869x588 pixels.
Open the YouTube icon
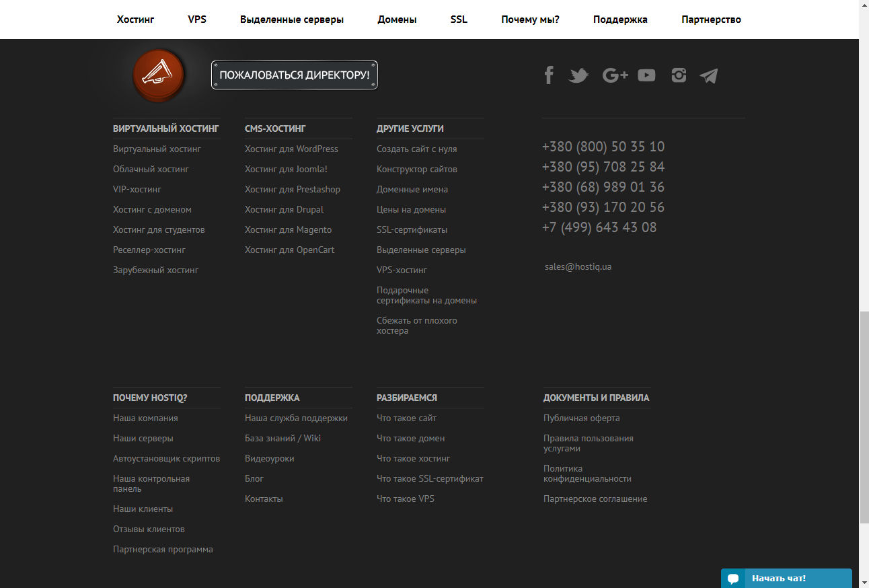[646, 75]
